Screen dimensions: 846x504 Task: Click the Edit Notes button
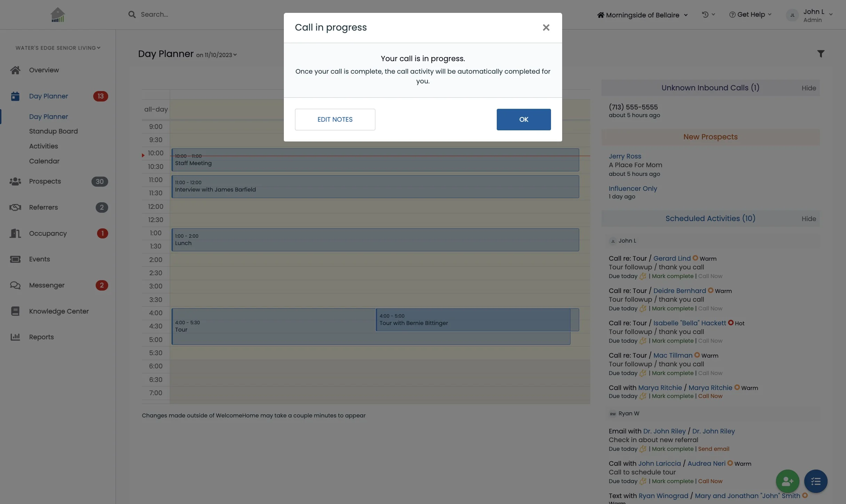[x=335, y=120]
